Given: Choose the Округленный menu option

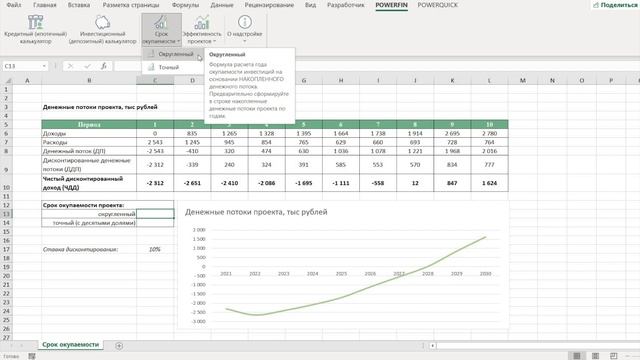Looking at the screenshot, I should pos(173,54).
